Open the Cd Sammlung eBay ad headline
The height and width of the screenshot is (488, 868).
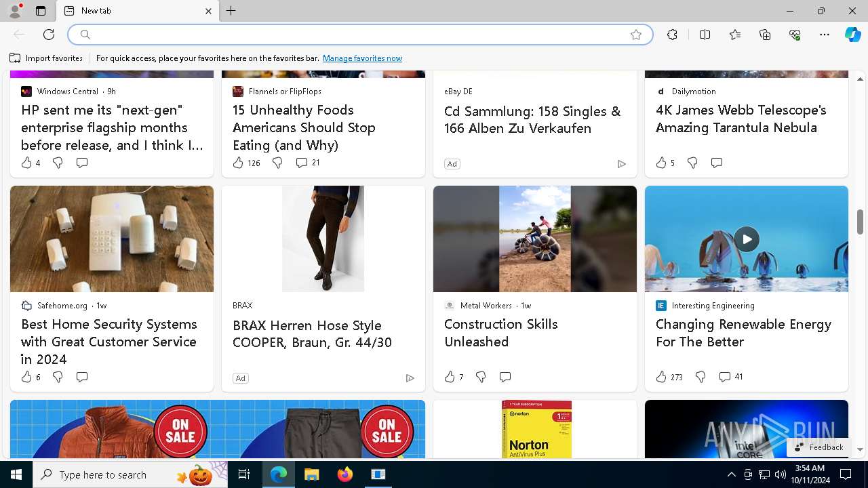532,119
